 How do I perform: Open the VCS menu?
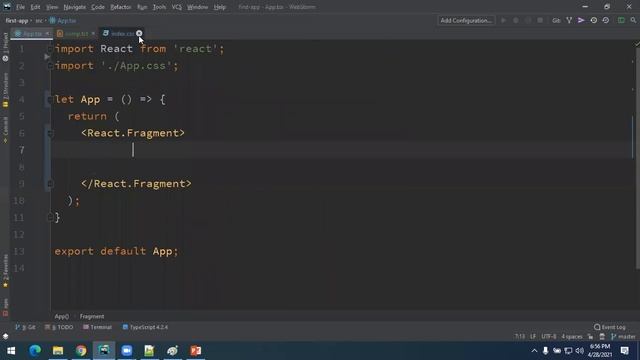[x=177, y=7]
